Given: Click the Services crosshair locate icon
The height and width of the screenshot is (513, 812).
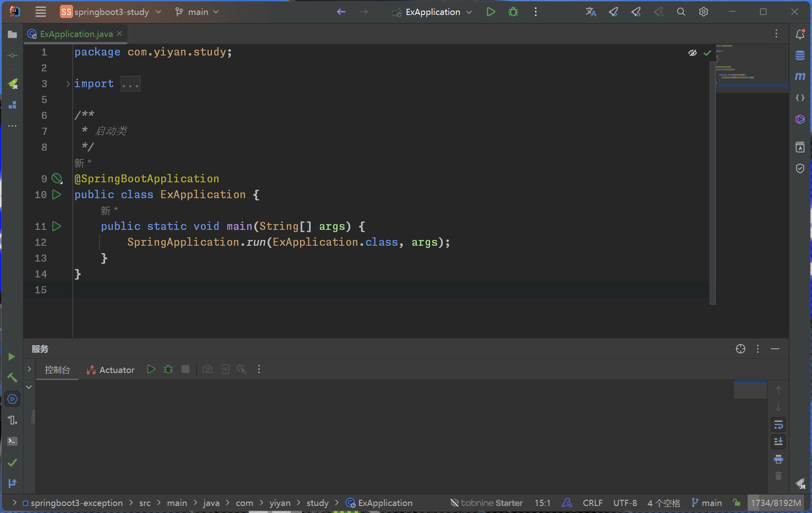Looking at the screenshot, I should (741, 349).
